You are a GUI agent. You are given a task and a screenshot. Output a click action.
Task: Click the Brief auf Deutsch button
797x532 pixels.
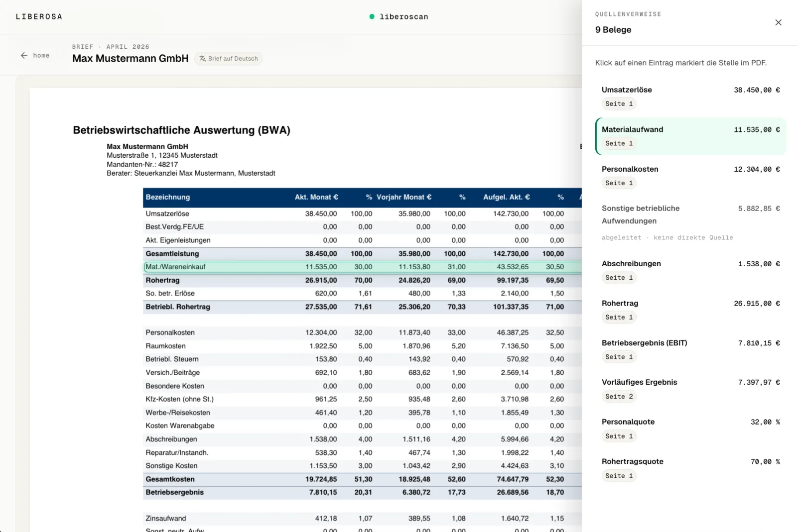pyautogui.click(x=229, y=59)
